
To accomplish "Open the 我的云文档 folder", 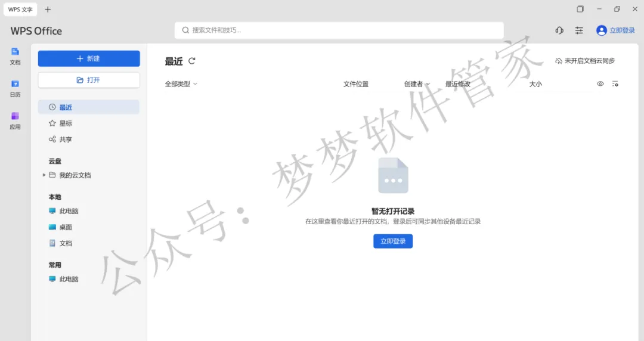I will [75, 175].
